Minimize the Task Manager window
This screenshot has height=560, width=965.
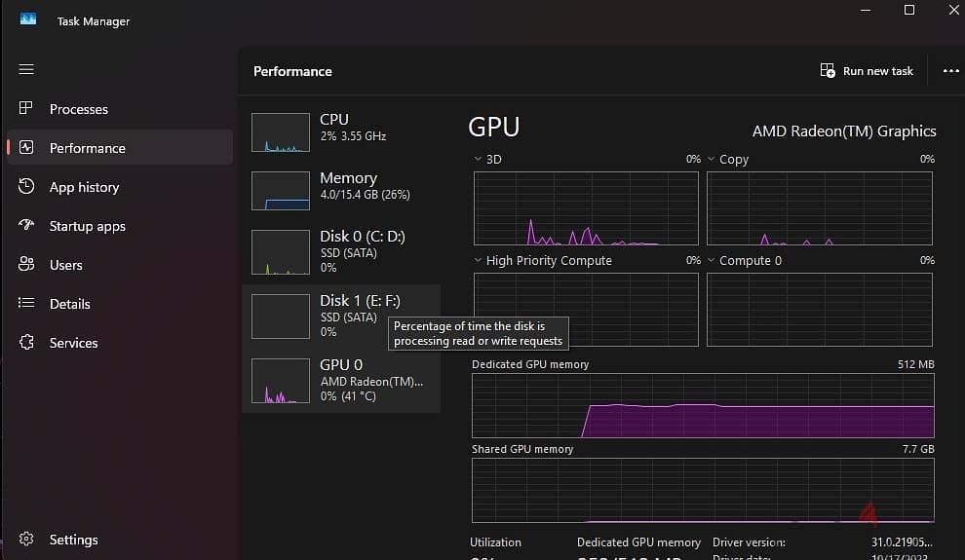[866, 10]
